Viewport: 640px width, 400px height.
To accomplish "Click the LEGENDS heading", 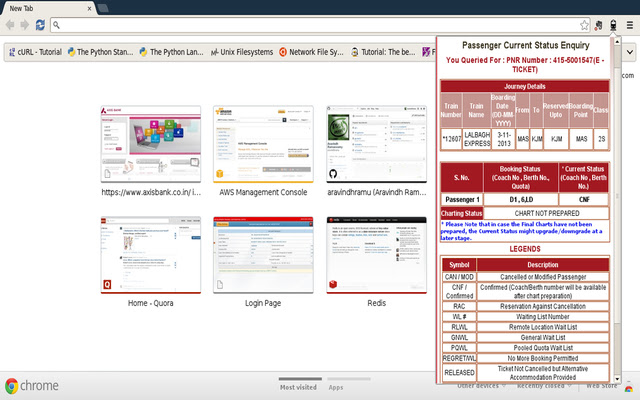I will point(524,249).
